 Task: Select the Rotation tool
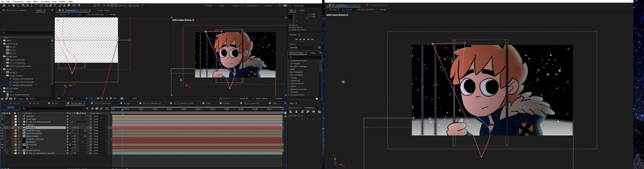click(x=37, y=5)
